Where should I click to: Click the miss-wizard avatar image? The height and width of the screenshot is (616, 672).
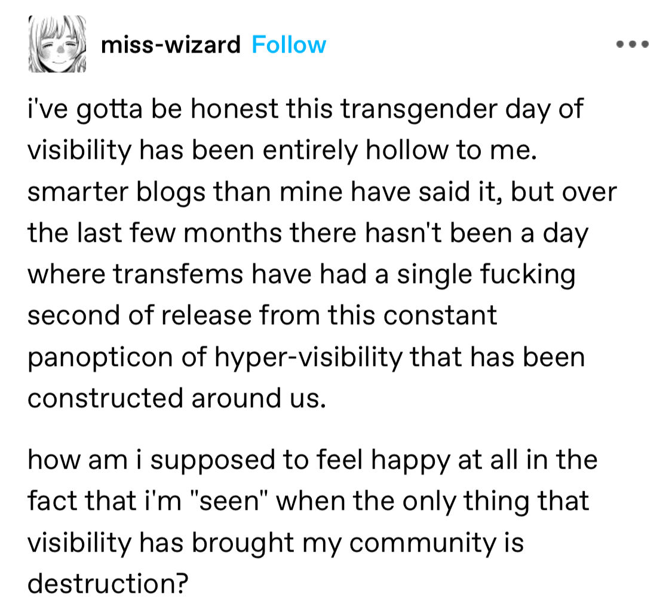pyautogui.click(x=57, y=44)
